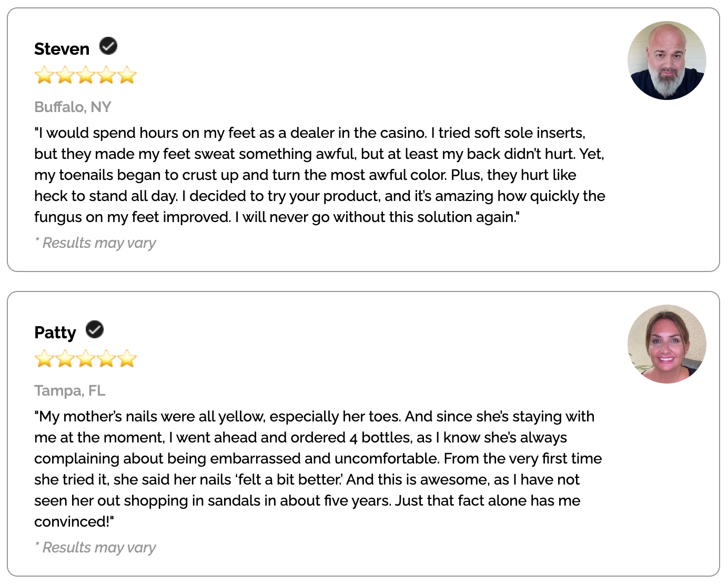This screenshot has height=584, width=728.
Task: Click Patty's review about her mother's nails
Action: pyautogui.click(x=317, y=469)
